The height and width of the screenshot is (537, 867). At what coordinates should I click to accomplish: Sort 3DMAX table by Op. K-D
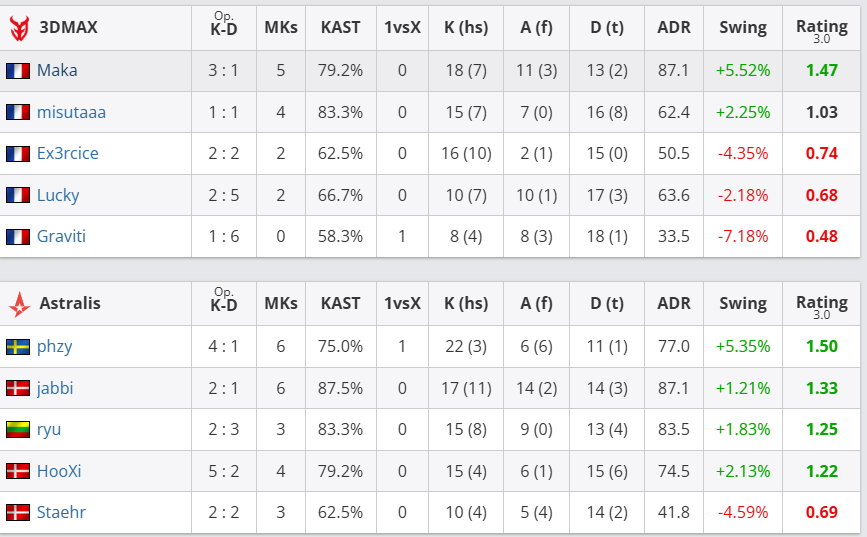(224, 28)
